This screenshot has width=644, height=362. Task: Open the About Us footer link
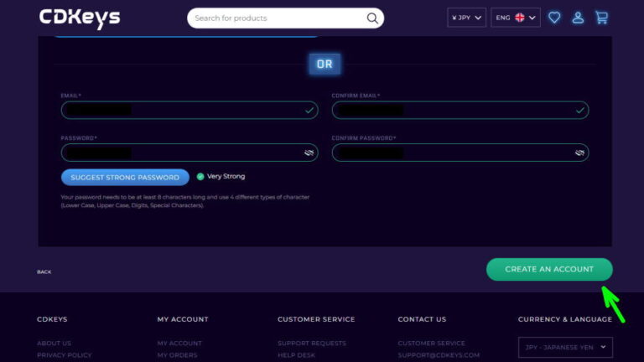tap(54, 344)
